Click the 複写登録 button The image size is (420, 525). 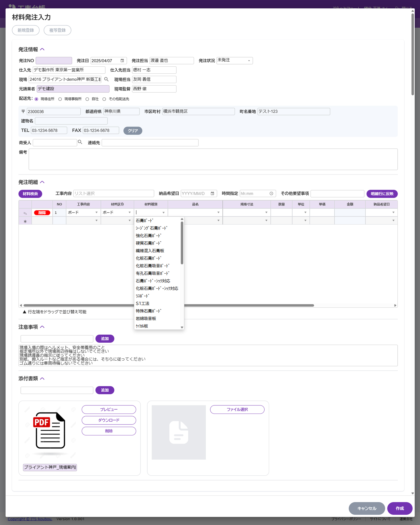pyautogui.click(x=57, y=30)
